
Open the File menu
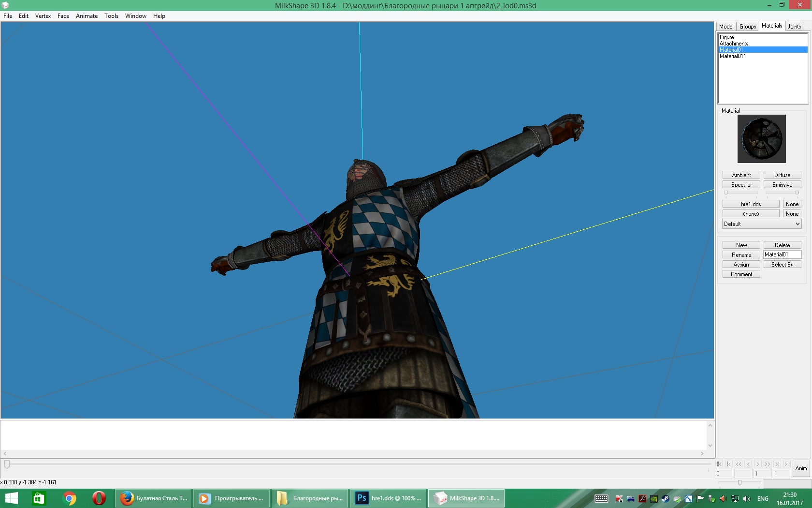click(x=8, y=16)
